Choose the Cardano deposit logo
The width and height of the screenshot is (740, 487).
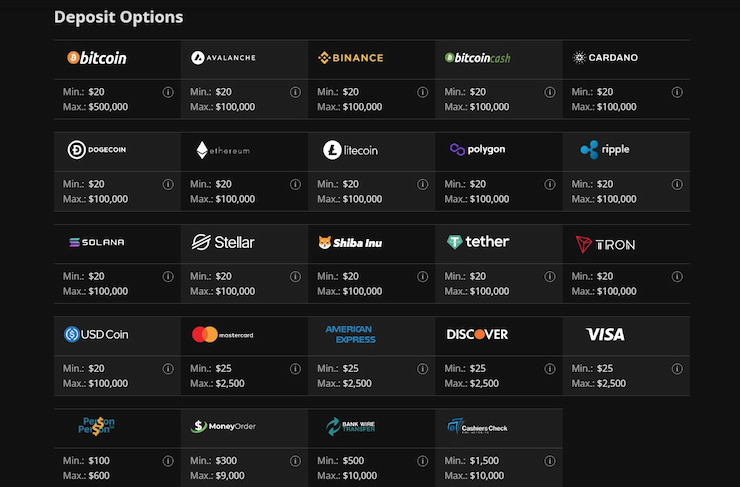(605, 58)
